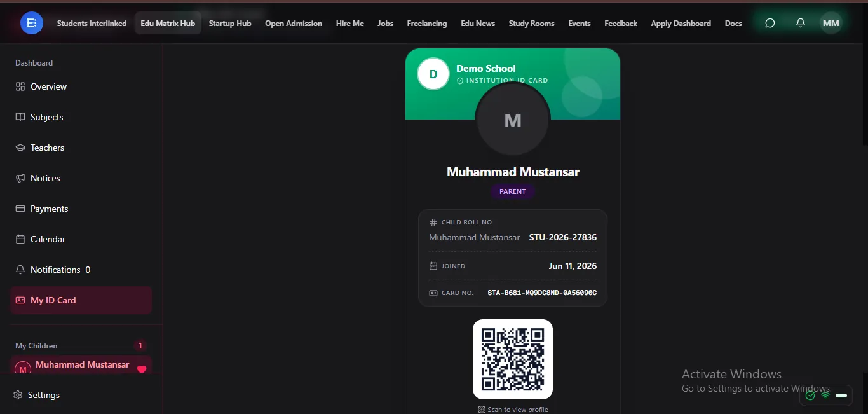This screenshot has width=868, height=414.
Task: Go to Startup Hub
Action: point(230,23)
